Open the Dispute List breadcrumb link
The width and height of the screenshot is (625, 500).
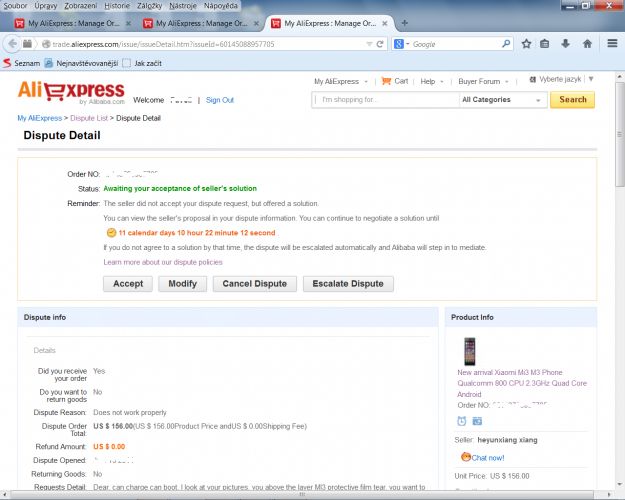click(x=89, y=118)
